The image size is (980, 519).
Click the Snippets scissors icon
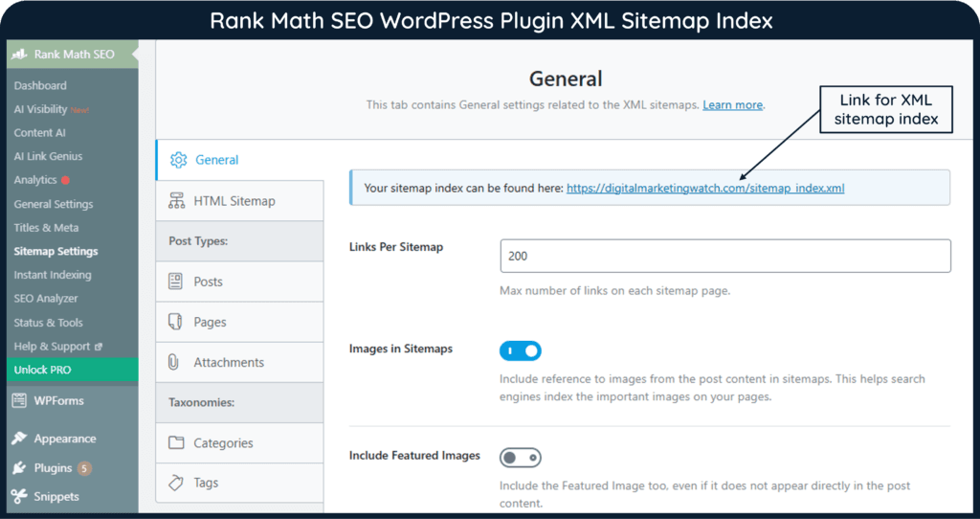[19, 496]
